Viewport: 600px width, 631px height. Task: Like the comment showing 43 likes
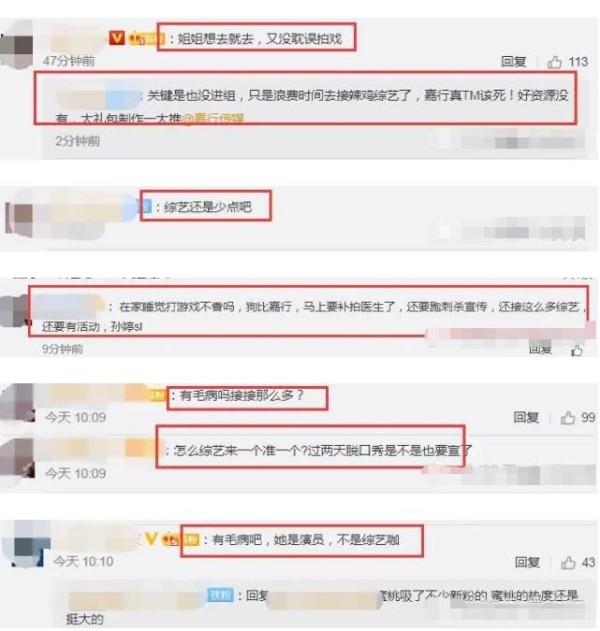click(x=568, y=562)
